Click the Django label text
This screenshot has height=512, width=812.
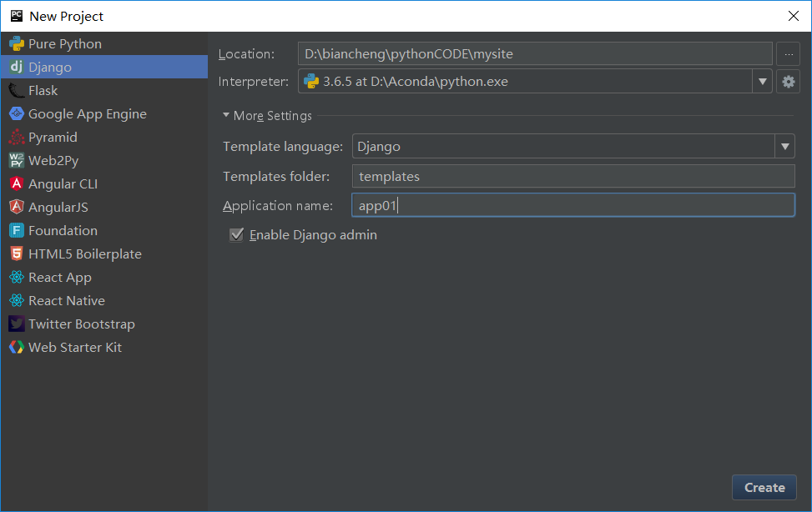(x=50, y=68)
